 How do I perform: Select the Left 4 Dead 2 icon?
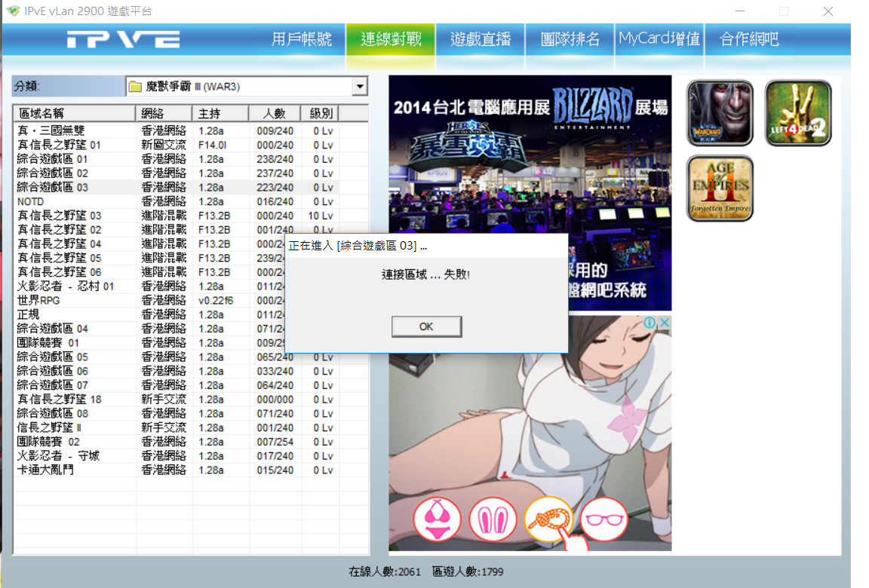798,113
